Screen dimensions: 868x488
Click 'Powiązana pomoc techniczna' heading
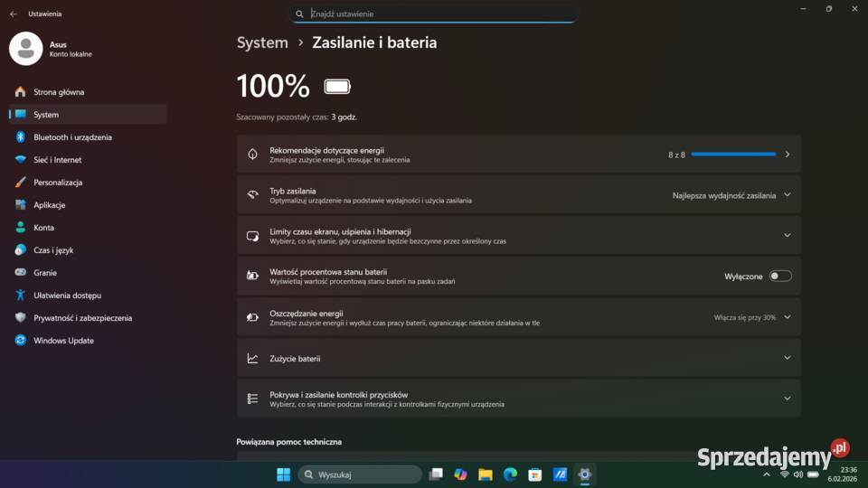[289, 442]
